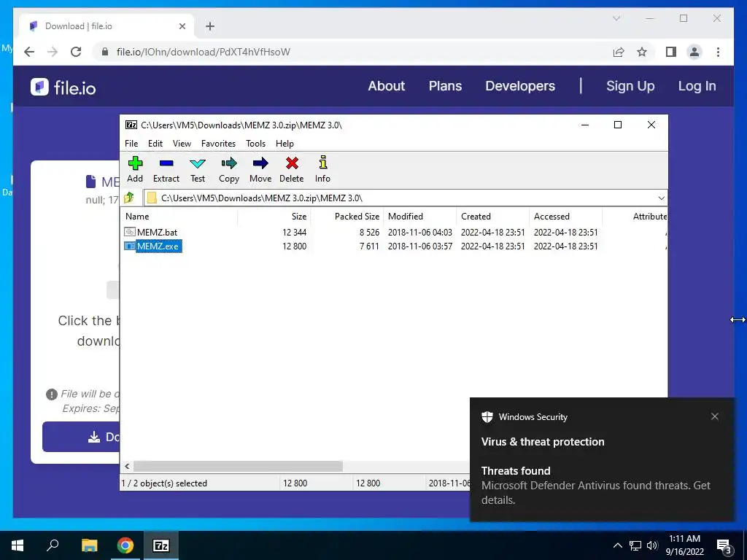The height and width of the screenshot is (560, 747).
Task: Sort by the Created column header
Action: point(493,216)
